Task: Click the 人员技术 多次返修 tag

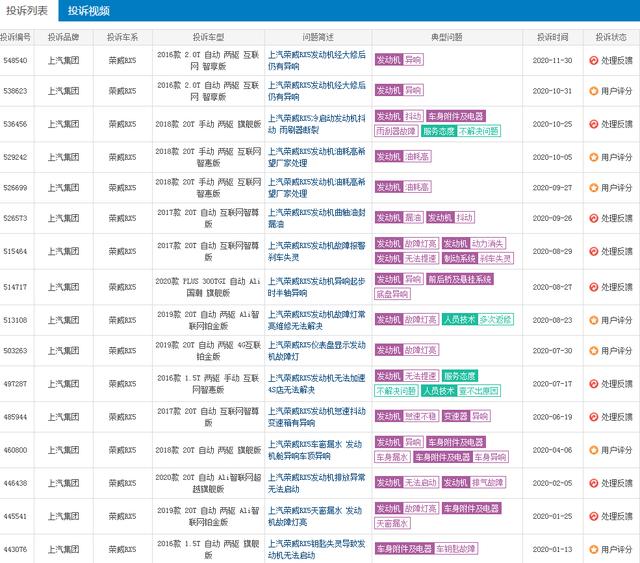Action: pos(478,319)
